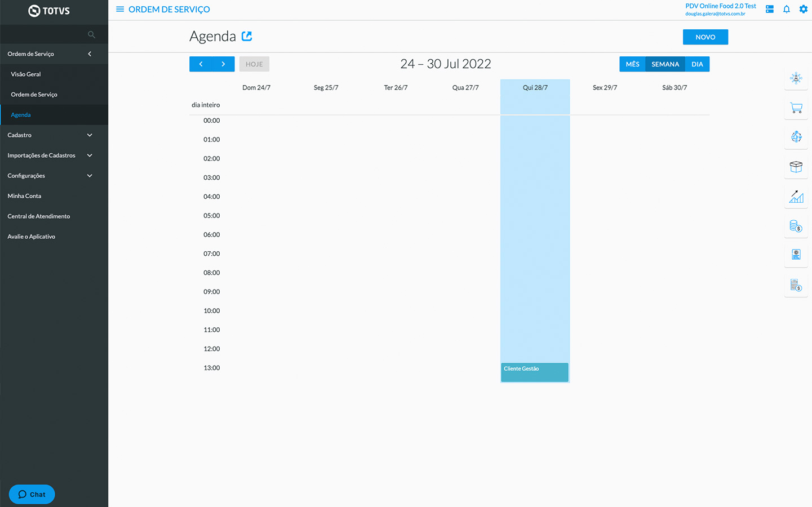Open the Cliente Gestão calendar event
812x507 pixels.
[534, 372]
